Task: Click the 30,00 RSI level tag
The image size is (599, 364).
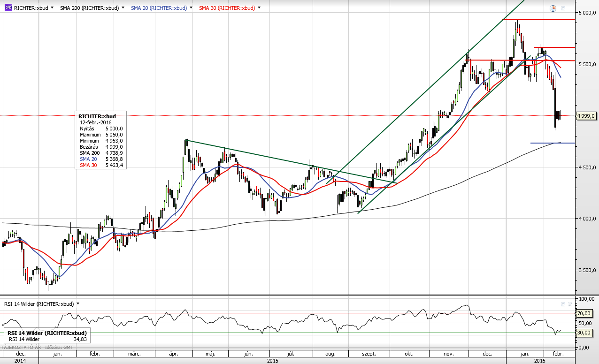Action: click(585, 333)
